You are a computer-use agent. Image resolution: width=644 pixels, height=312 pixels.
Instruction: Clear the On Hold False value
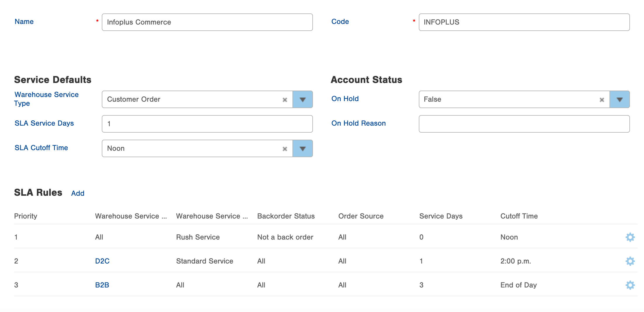pos(602,100)
